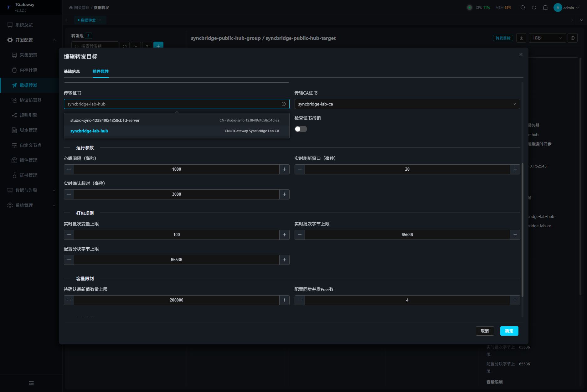
Task: Open the 10秒 refresh interval dropdown
Action: (x=547, y=38)
